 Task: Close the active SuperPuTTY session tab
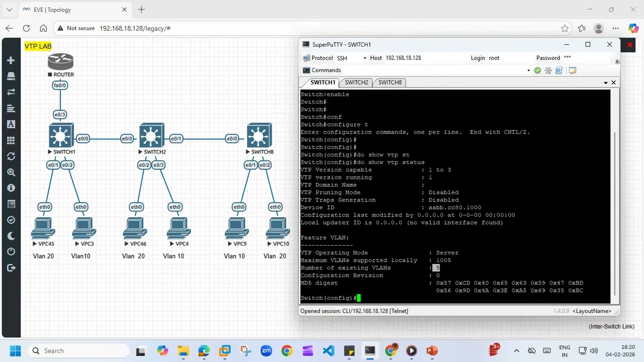(x=613, y=82)
